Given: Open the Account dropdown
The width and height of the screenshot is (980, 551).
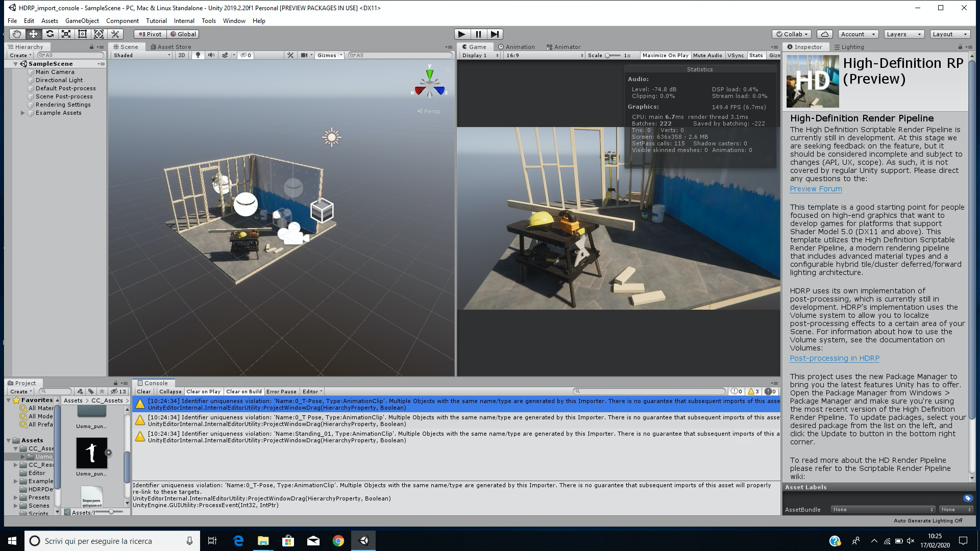Looking at the screenshot, I should click(x=857, y=34).
